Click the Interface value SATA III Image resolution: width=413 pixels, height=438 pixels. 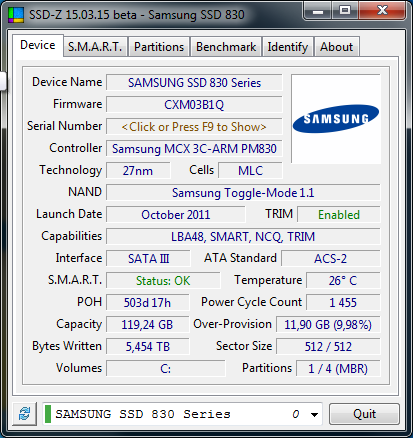click(148, 259)
